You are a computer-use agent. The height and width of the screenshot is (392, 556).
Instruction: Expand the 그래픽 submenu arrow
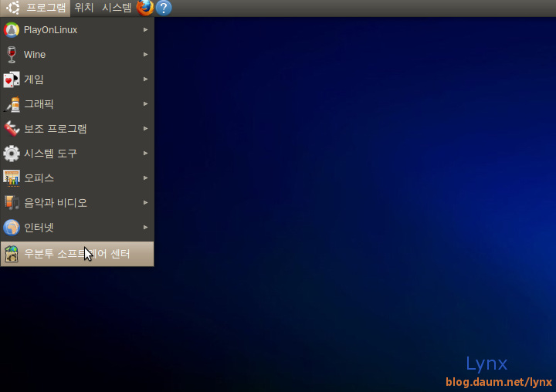point(145,104)
